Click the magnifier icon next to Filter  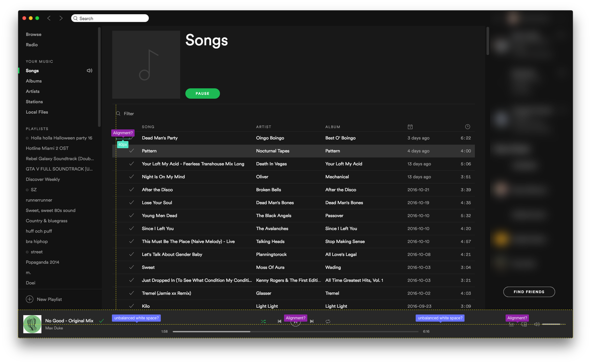coord(118,114)
